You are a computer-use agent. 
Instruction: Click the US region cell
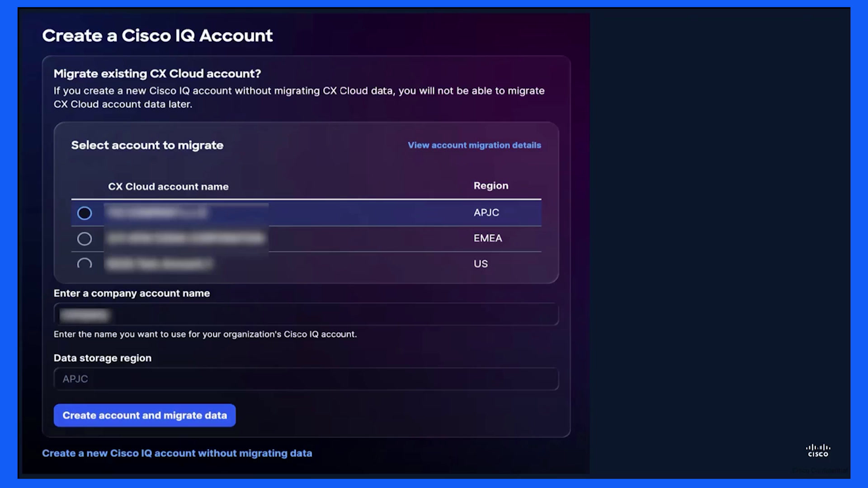(x=481, y=264)
